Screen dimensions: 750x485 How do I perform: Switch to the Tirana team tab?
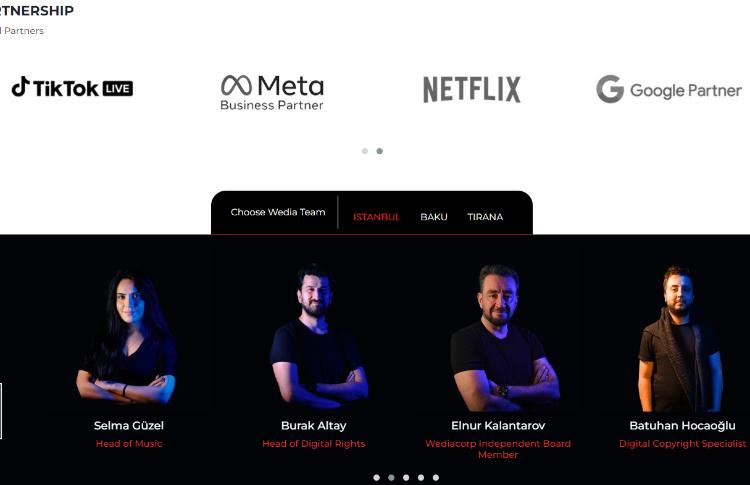[485, 217]
